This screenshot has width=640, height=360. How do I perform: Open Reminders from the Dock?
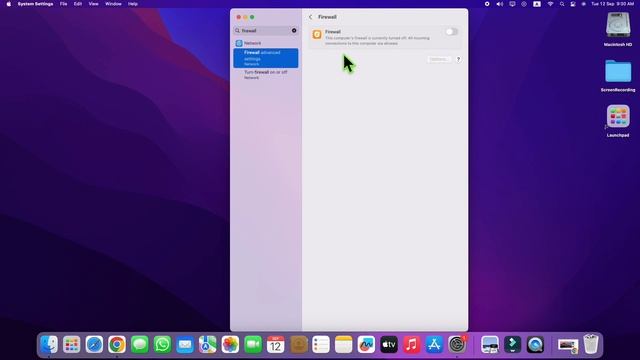[x=321, y=345]
